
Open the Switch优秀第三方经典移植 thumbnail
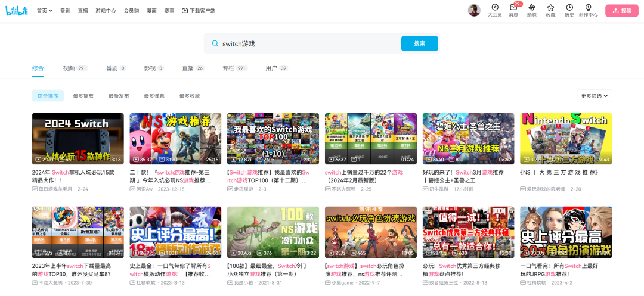click(468, 232)
